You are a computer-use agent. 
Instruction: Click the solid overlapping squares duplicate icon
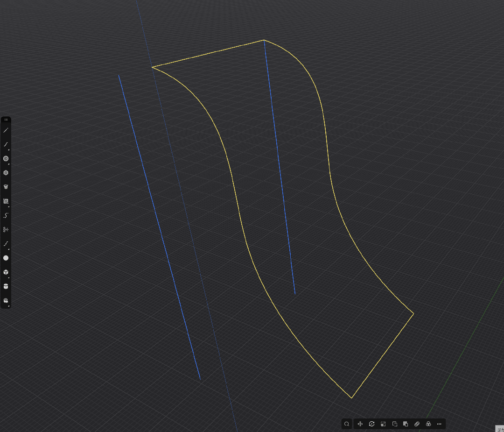click(x=406, y=424)
